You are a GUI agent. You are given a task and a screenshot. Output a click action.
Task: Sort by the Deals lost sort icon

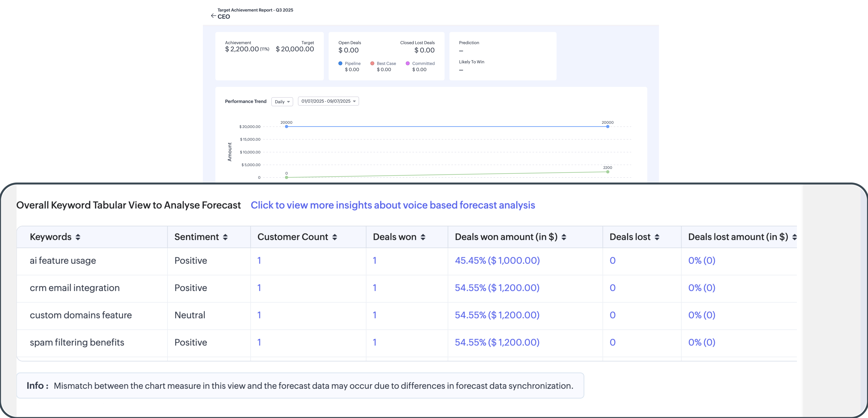(657, 237)
